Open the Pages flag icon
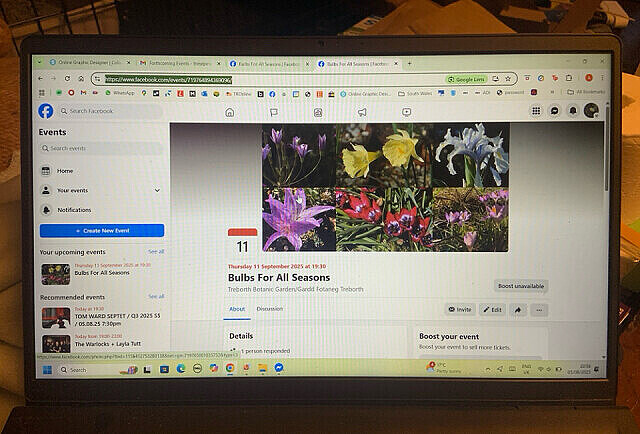640x434 pixels. click(x=274, y=112)
